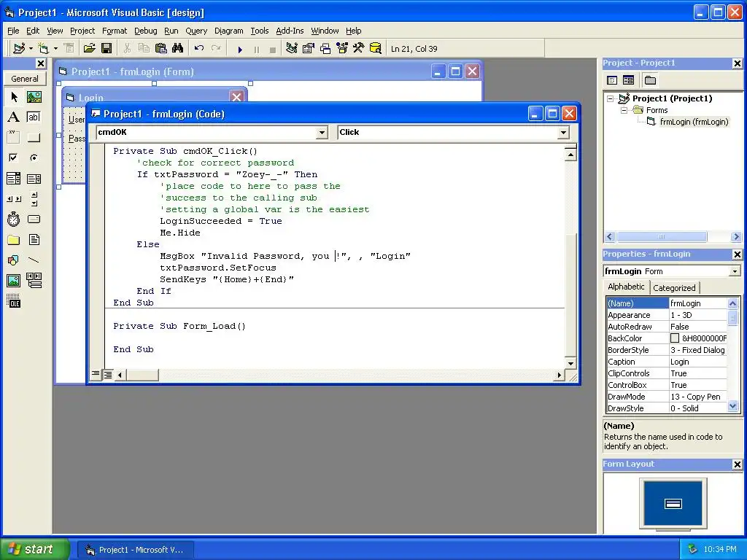Viewport: 747px width, 560px height.
Task: Click the Break pause toolbar icon
Action: tap(257, 49)
